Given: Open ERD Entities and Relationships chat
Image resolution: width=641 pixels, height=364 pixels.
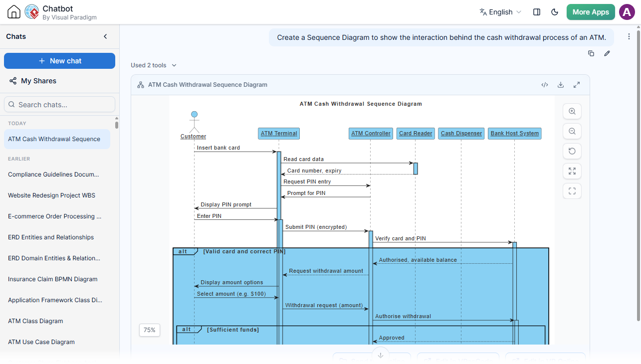Looking at the screenshot, I should click(57, 237).
